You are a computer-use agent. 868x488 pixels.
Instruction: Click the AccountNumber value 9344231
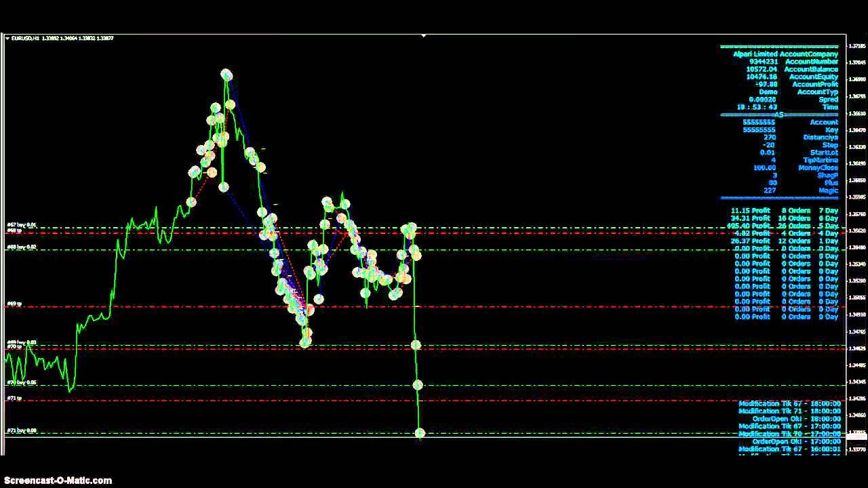(x=764, y=62)
